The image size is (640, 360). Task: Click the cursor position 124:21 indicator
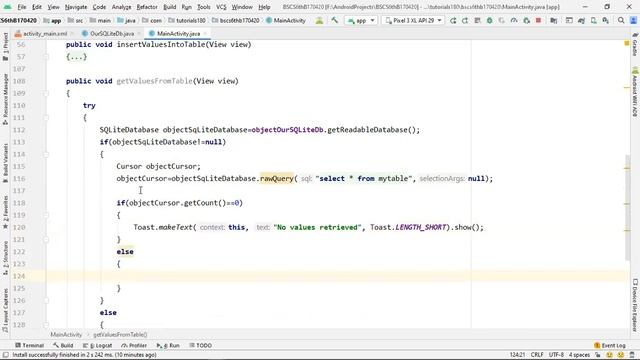tap(518, 355)
